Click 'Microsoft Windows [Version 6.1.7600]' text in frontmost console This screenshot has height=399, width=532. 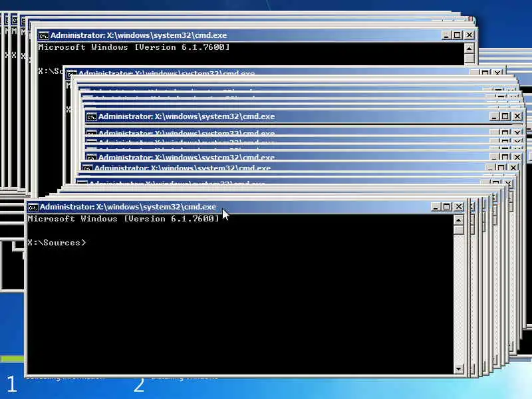click(123, 219)
